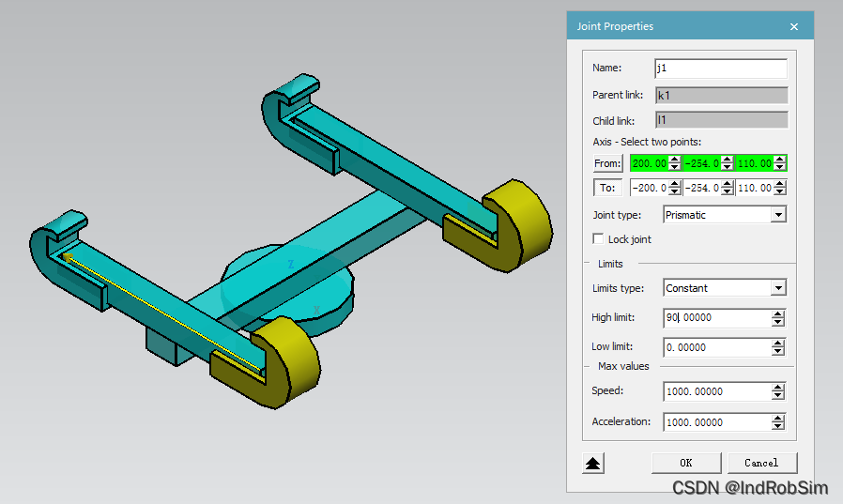Image resolution: width=843 pixels, height=504 pixels.
Task: Decrease From Z value with down spinner
Action: click(779, 166)
